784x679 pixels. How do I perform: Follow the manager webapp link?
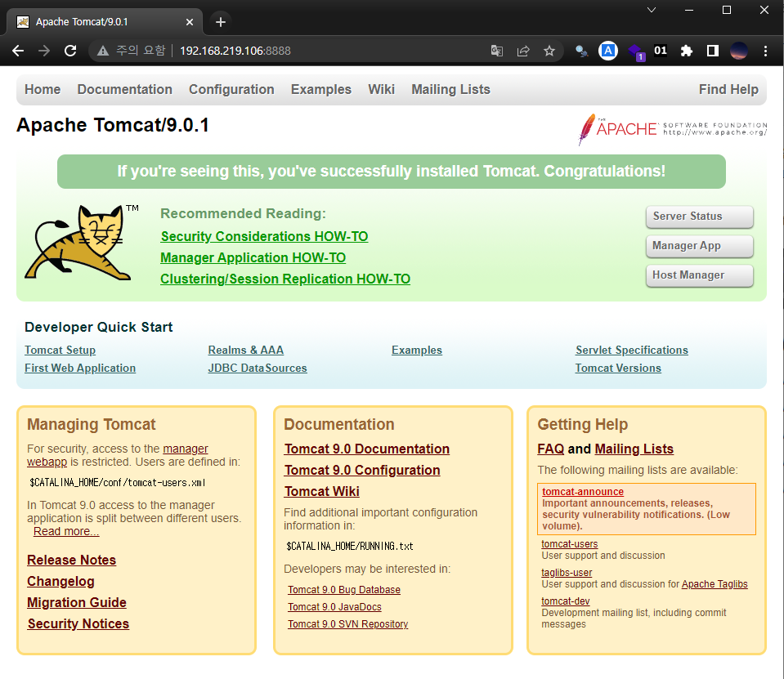coord(185,449)
